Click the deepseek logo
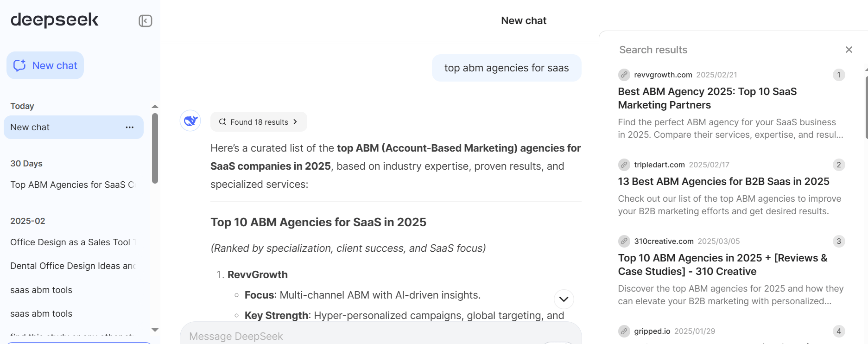 [x=55, y=20]
